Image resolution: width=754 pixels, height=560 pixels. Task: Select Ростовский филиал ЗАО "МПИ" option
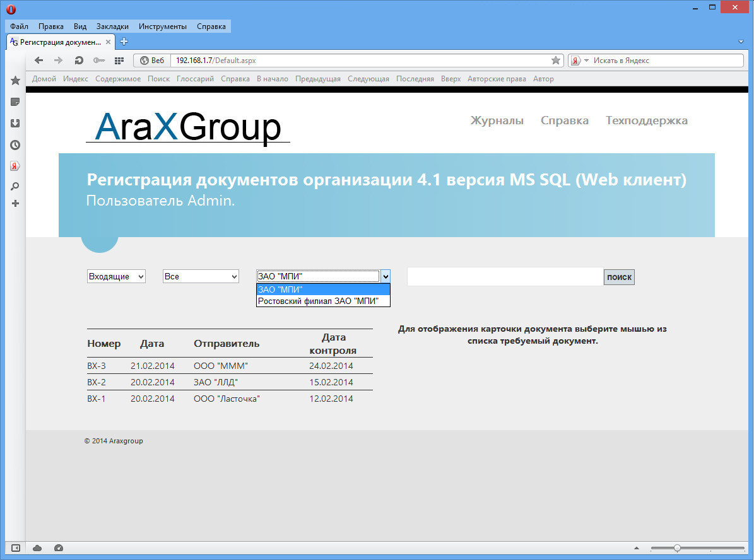pos(323,301)
